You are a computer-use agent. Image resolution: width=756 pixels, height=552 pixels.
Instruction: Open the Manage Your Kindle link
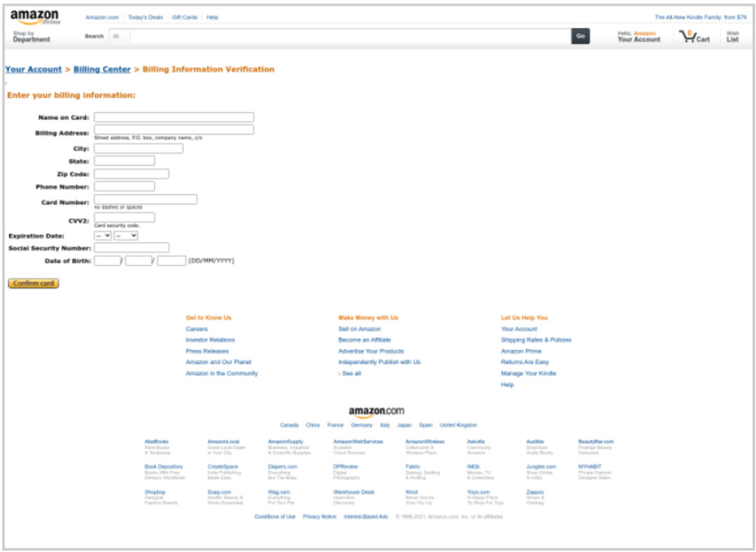point(528,373)
